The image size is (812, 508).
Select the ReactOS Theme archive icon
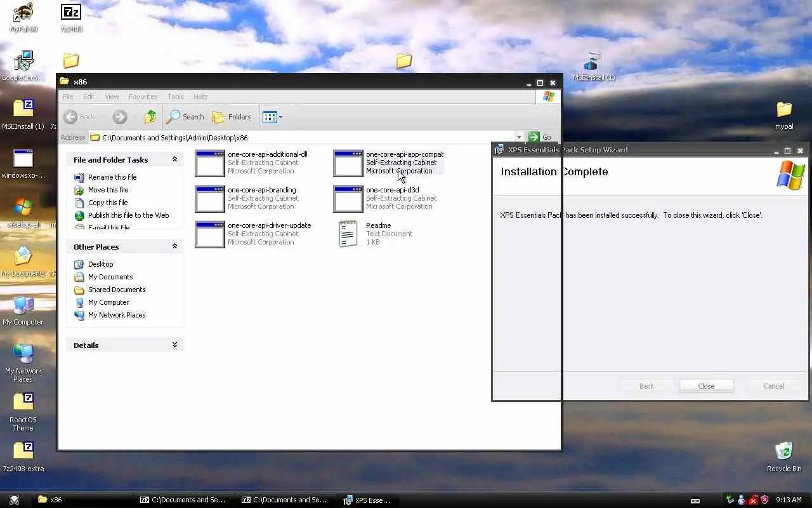tap(23, 411)
